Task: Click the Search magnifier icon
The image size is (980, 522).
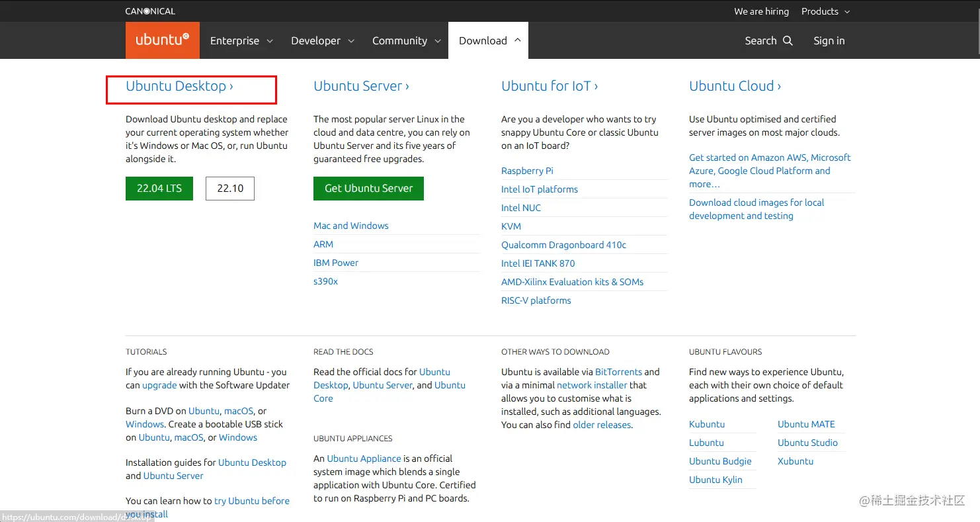Action: coord(788,40)
